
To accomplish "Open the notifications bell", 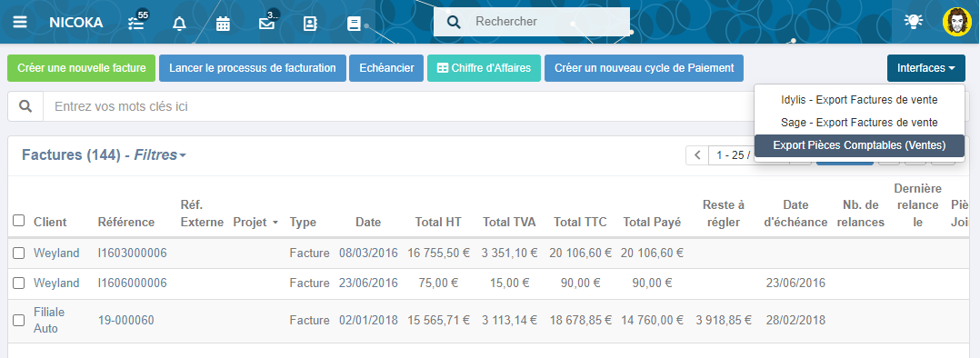I will coord(179,24).
